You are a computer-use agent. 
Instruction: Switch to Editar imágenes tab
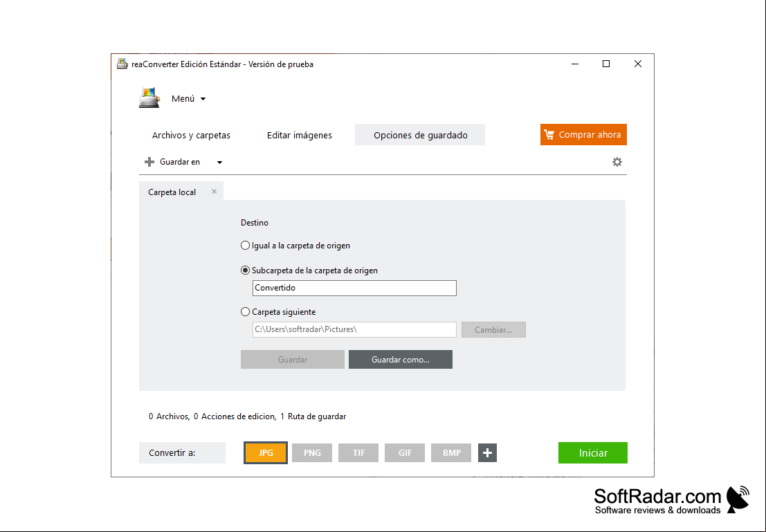coord(300,136)
